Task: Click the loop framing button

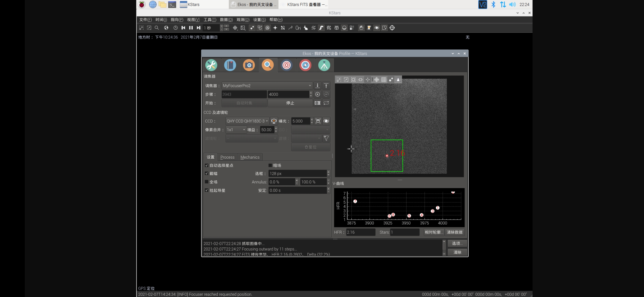Action: point(326,103)
